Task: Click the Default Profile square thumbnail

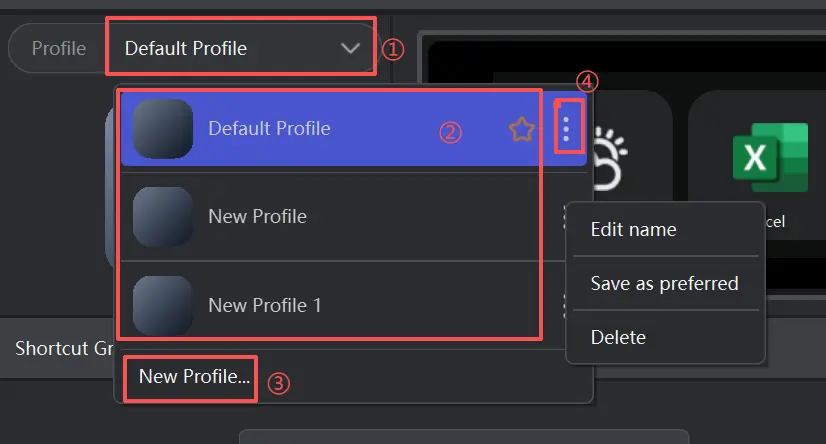Action: (x=163, y=129)
